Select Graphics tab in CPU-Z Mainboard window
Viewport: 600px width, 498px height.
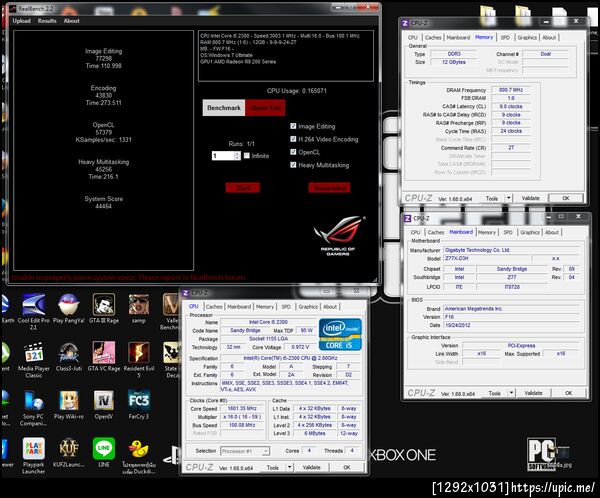[x=530, y=232]
